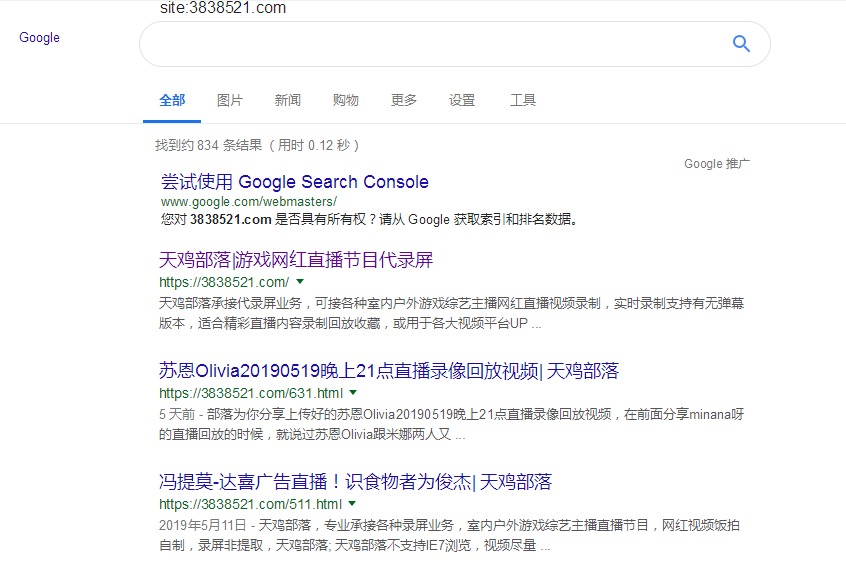Open 冯提莫-达喜广告直播 result title

(356, 482)
